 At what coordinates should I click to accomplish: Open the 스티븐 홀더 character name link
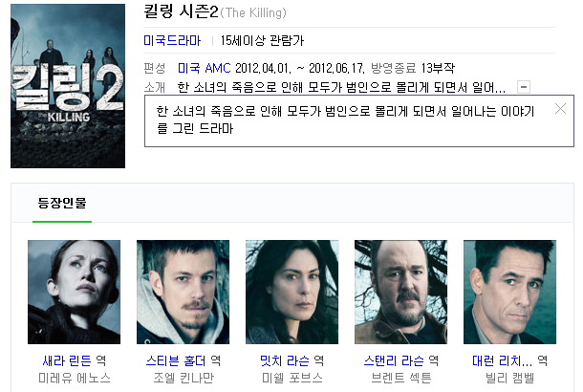coord(176,360)
